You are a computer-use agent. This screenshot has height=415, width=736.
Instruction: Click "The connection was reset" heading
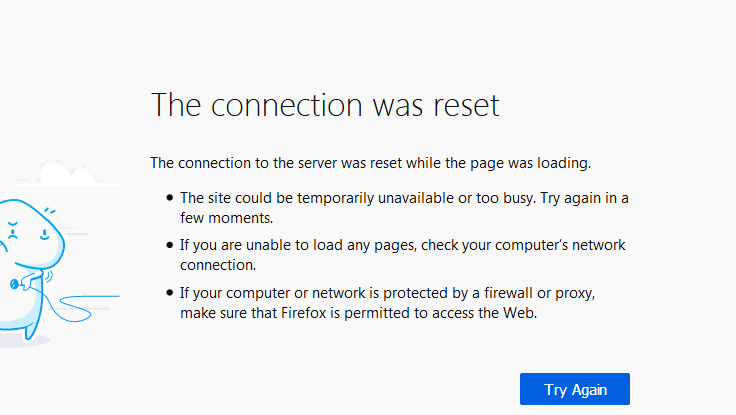[324, 105]
